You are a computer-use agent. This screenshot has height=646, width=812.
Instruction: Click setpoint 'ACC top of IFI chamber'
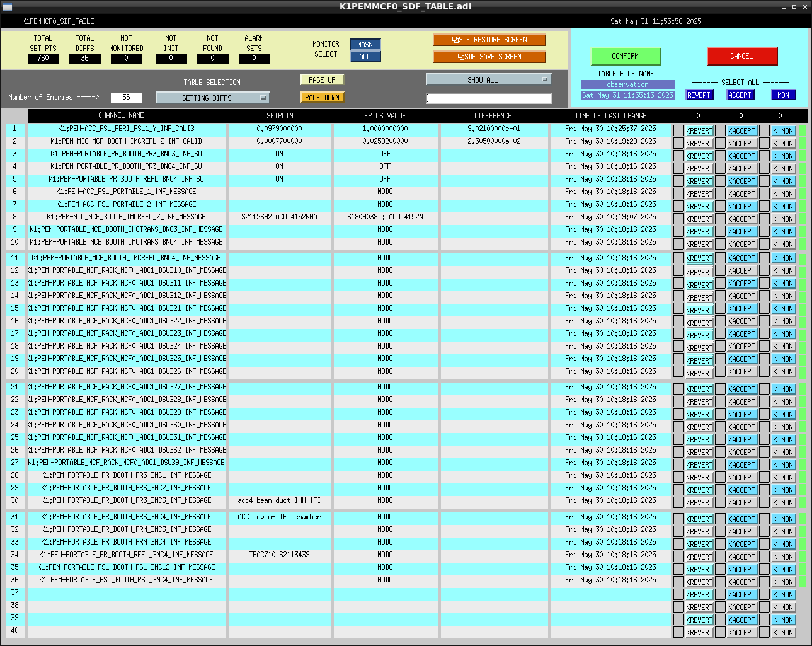click(x=279, y=517)
